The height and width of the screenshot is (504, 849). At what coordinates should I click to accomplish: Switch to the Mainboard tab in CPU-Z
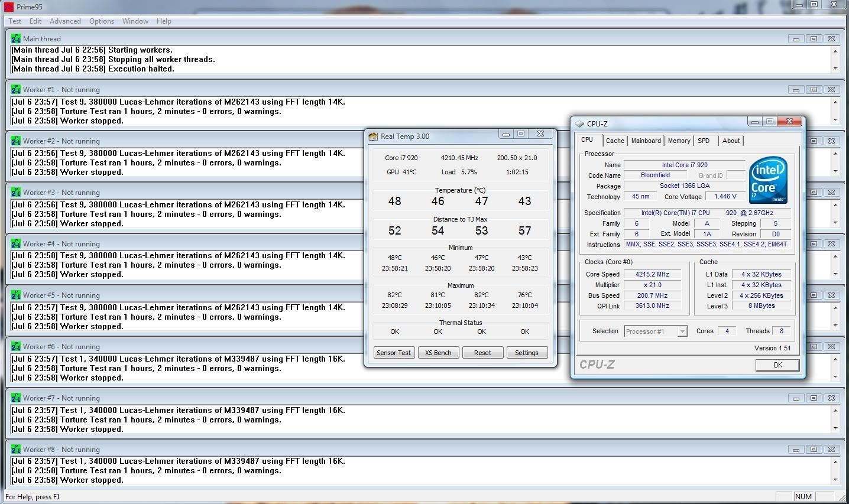646,141
